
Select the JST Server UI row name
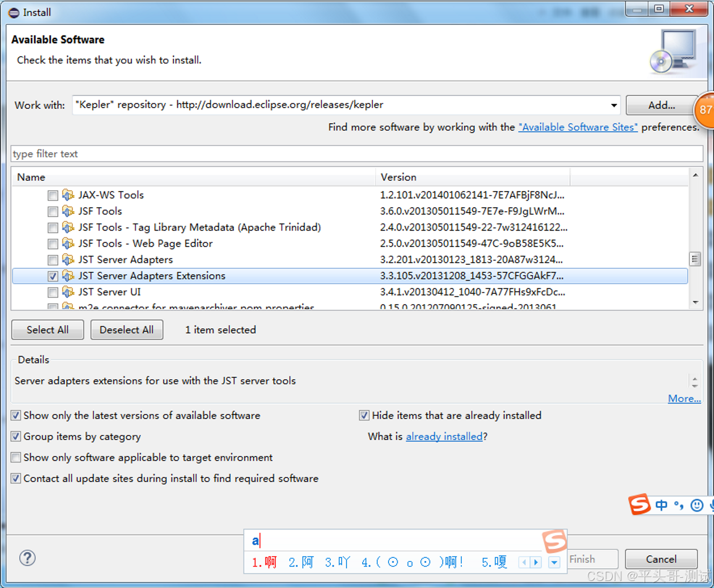109,292
